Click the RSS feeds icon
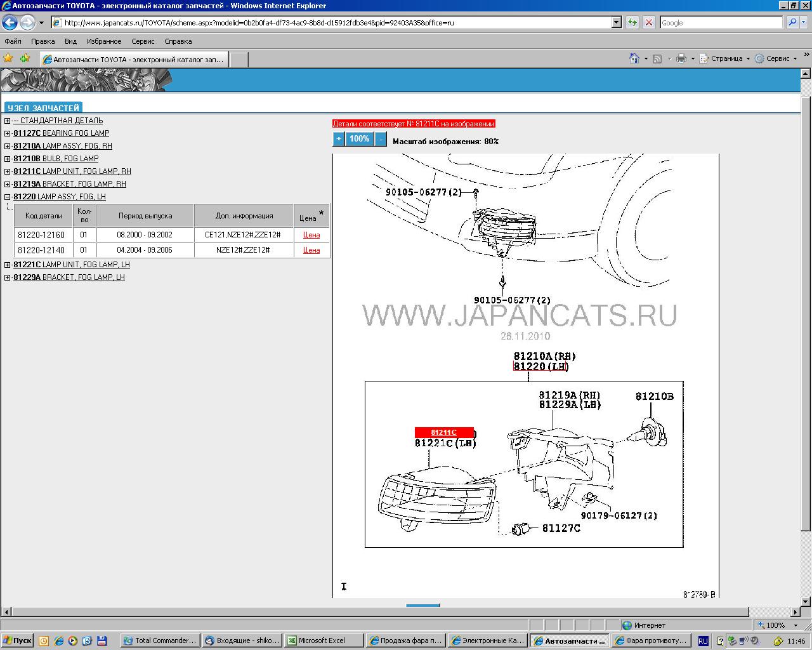 657,58
